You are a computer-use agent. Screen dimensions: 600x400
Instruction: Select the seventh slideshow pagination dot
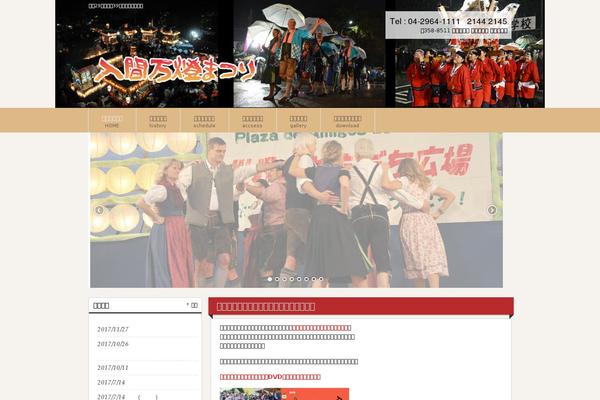(314, 279)
